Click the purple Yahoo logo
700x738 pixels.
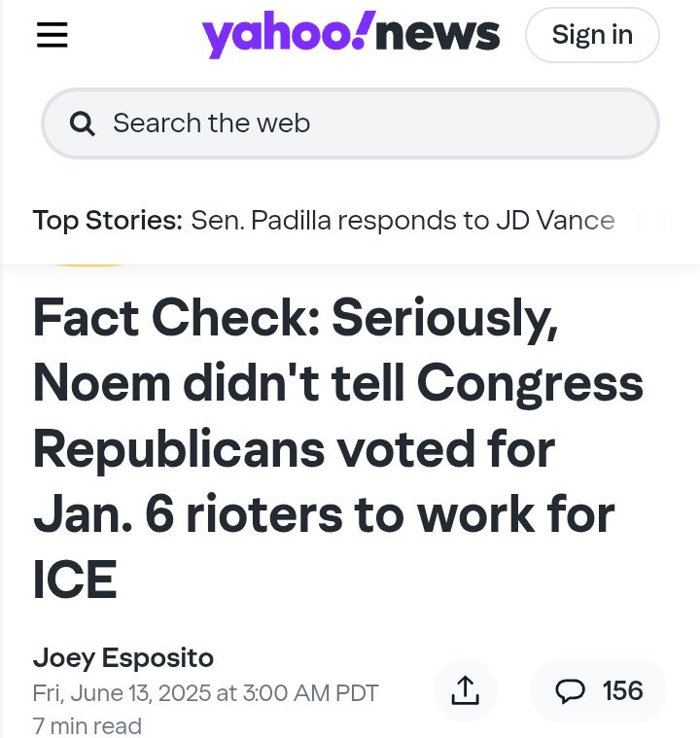pos(289,34)
